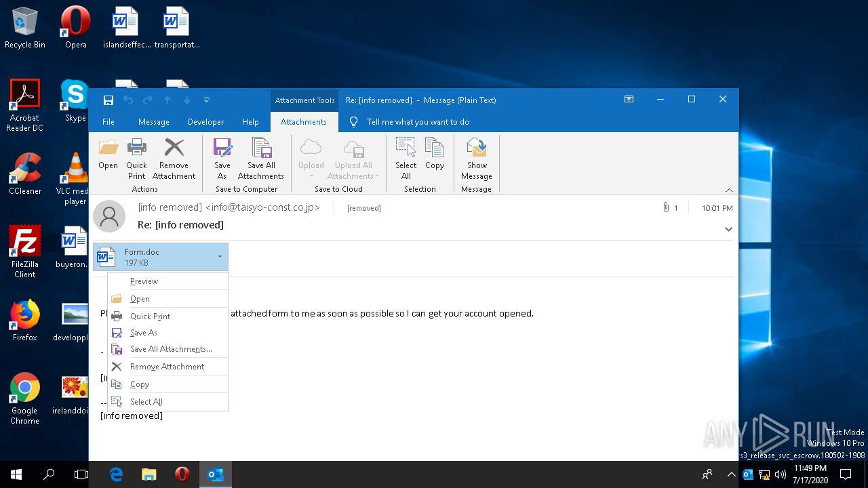
Task: Click the Tell me what you want to do box
Action: pos(418,122)
